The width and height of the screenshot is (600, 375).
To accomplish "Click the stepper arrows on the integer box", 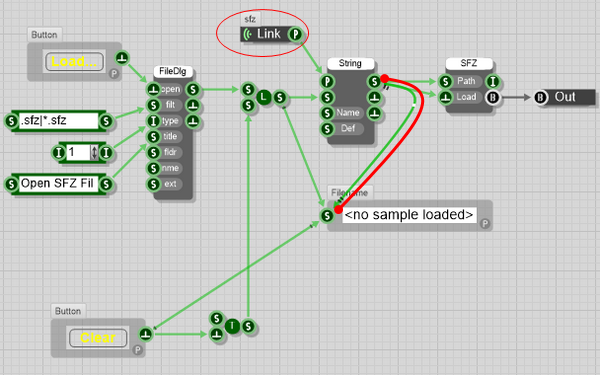I will pos(94,152).
